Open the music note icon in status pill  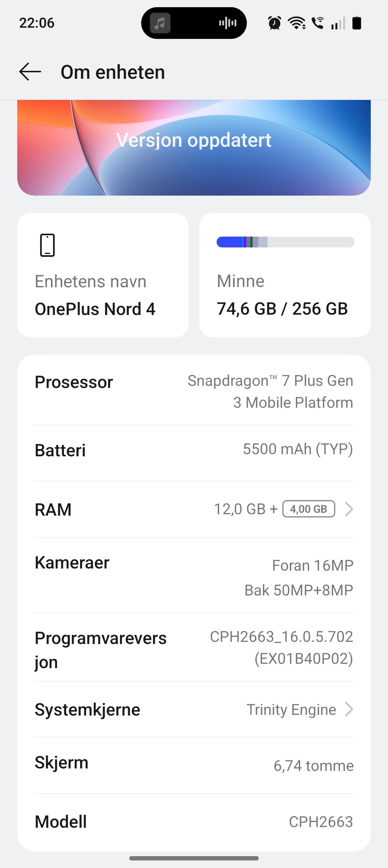[x=160, y=23]
